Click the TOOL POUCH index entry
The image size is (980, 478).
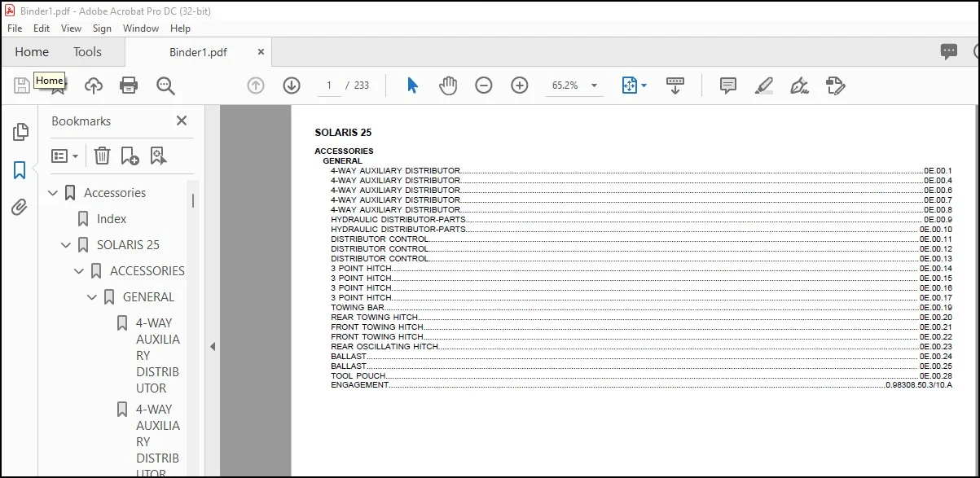click(x=641, y=376)
